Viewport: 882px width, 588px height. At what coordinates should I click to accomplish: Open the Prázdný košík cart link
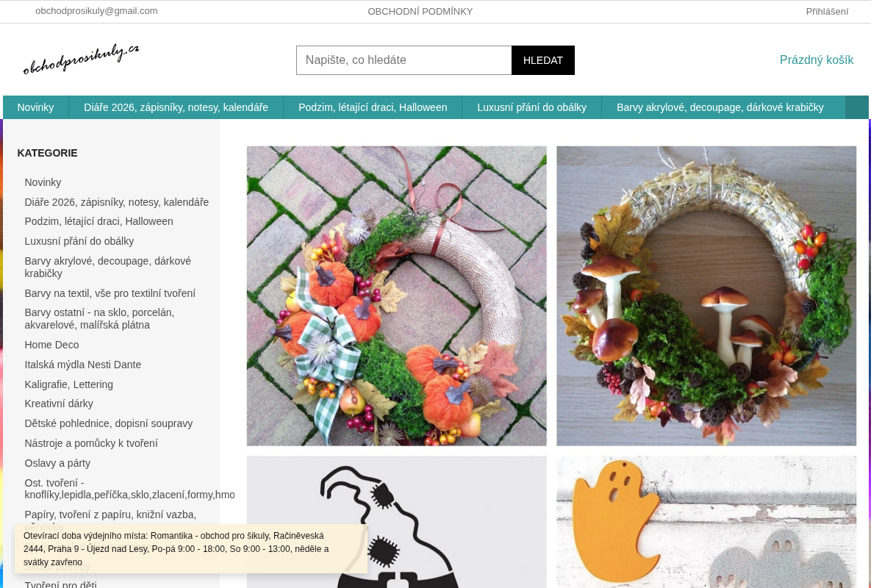point(817,60)
